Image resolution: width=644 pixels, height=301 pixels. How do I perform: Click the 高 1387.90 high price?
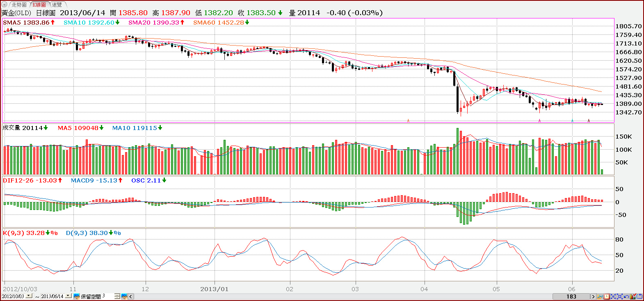click(171, 13)
